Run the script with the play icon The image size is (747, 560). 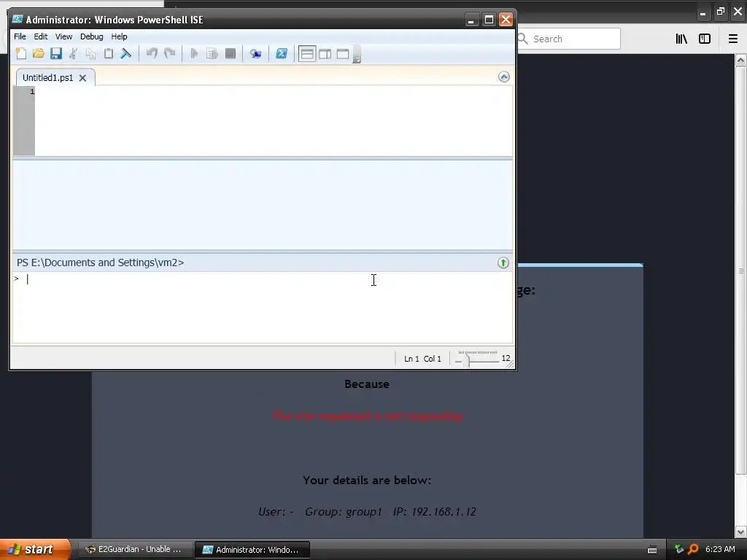194,53
